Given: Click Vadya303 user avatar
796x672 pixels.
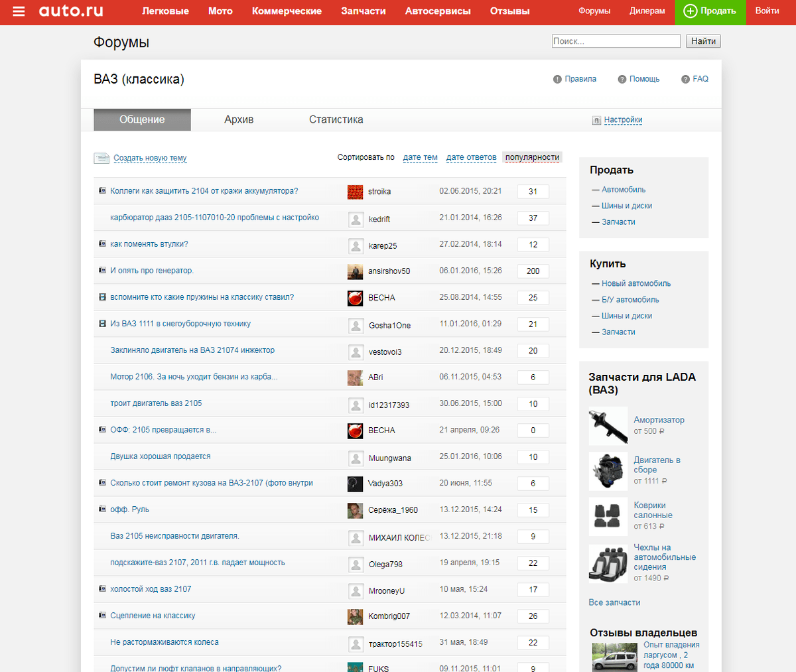Looking at the screenshot, I should 355,484.
